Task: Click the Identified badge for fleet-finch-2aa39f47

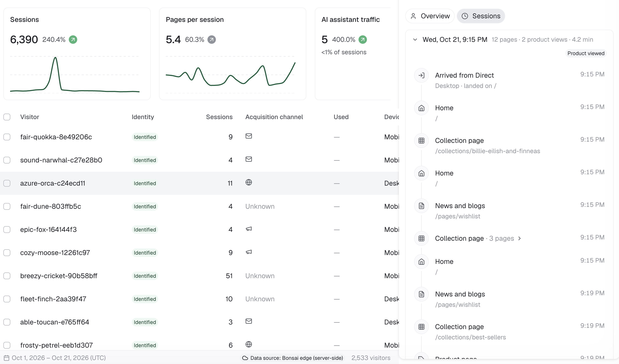Action: [x=145, y=299]
